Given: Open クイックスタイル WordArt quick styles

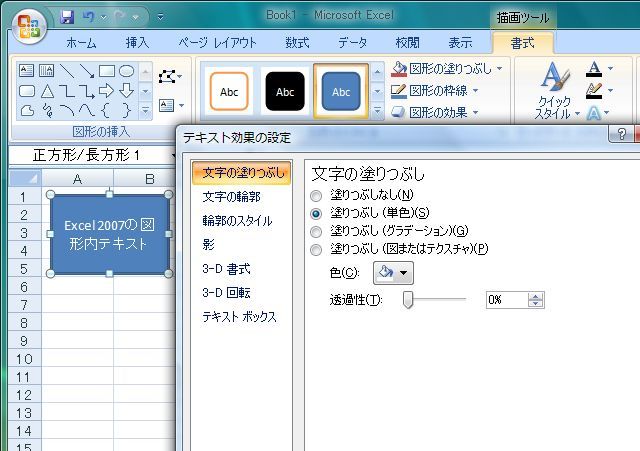Looking at the screenshot, I should [554, 91].
